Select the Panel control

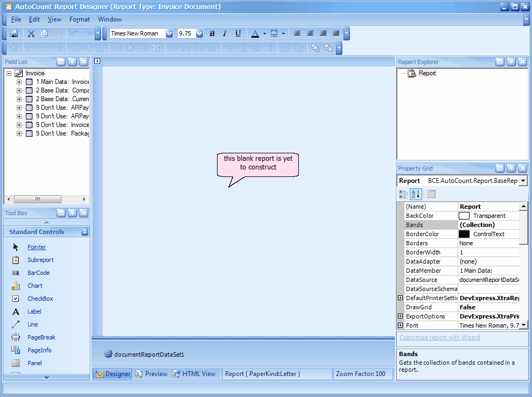(x=34, y=363)
